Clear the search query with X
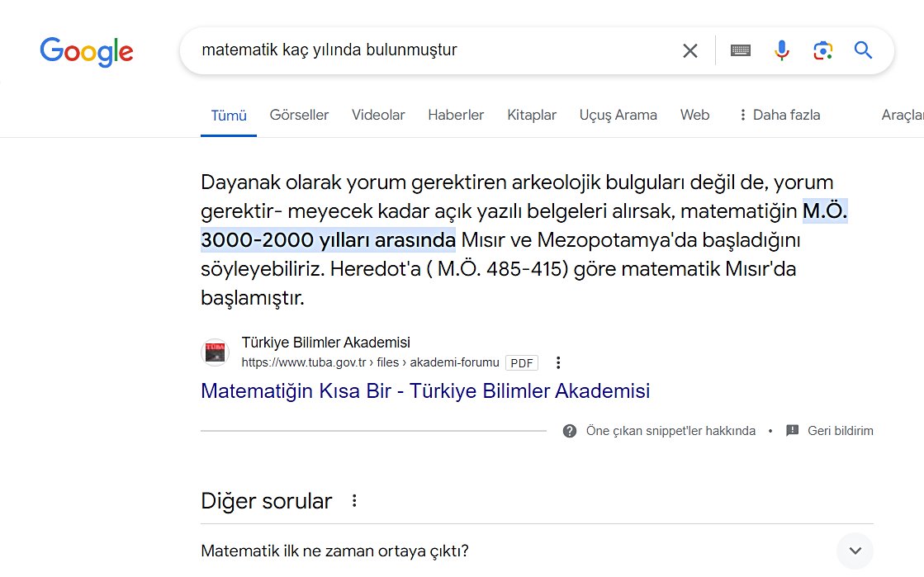924x577 pixels. 690,50
